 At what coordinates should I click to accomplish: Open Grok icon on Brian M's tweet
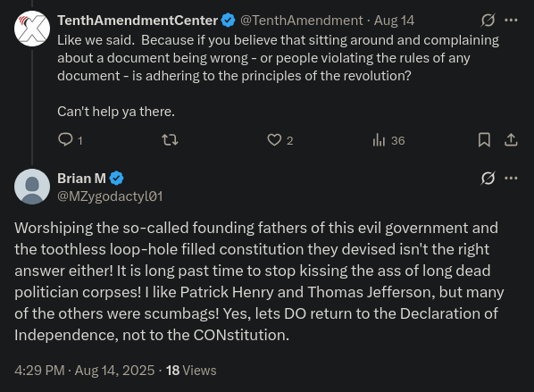click(488, 178)
